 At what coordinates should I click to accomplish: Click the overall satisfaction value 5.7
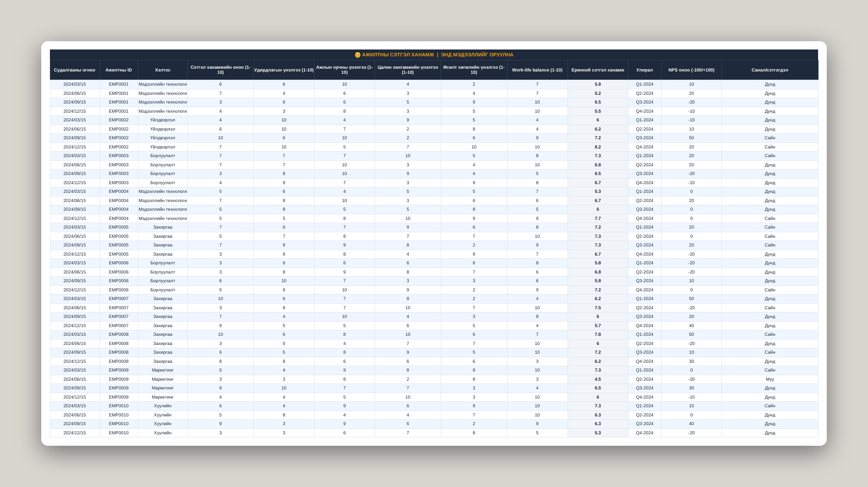click(598, 326)
